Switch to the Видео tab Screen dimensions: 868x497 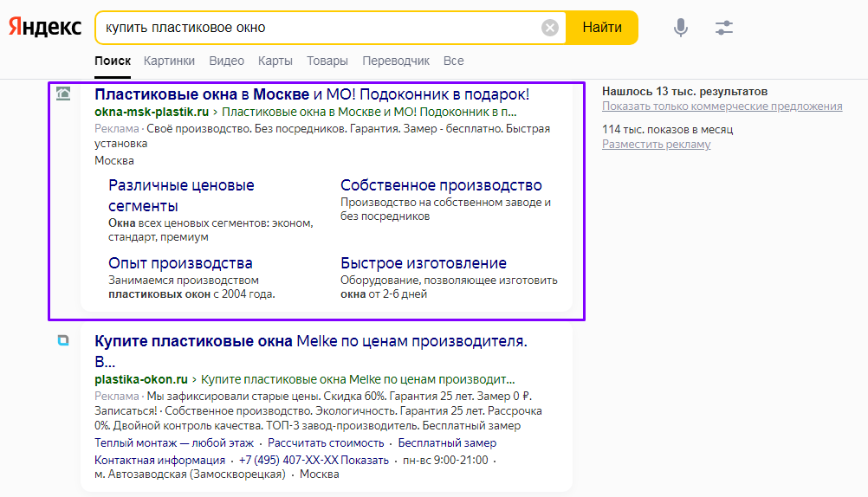coord(226,61)
